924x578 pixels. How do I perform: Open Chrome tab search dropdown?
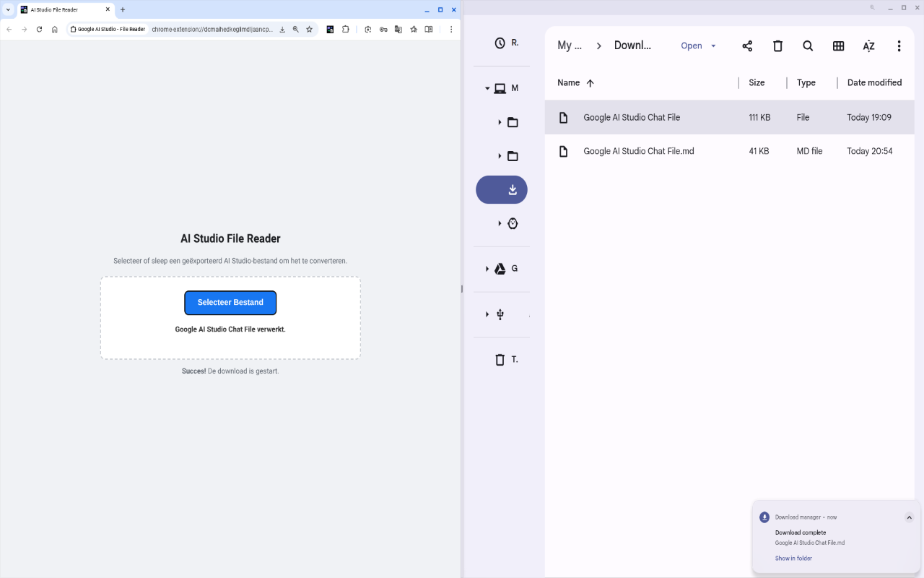point(9,10)
